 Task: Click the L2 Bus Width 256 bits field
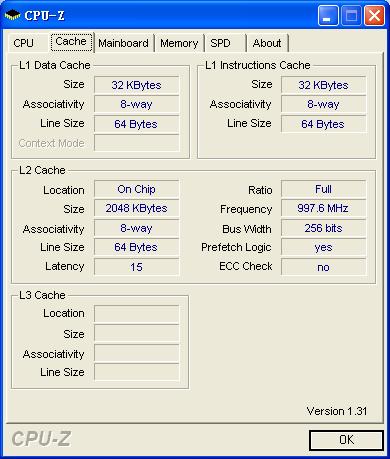point(323,228)
